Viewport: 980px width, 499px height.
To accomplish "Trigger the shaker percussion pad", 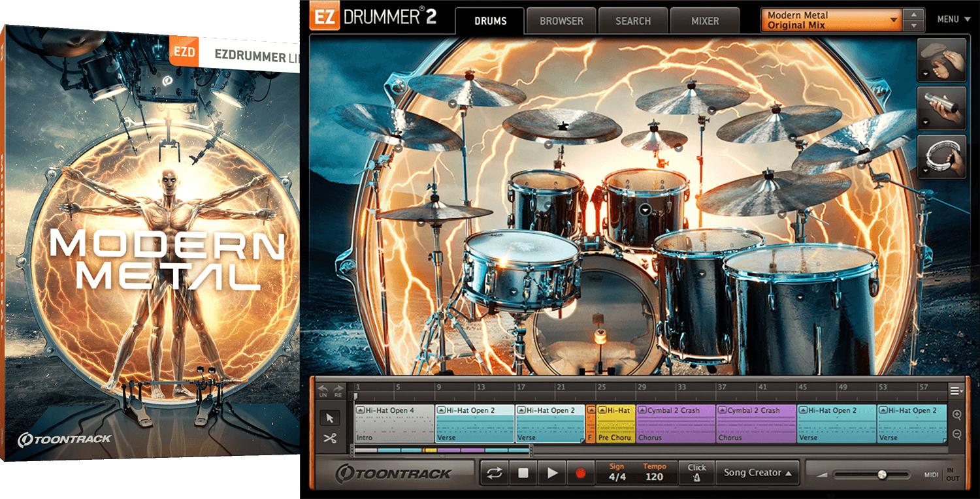I will (941, 108).
